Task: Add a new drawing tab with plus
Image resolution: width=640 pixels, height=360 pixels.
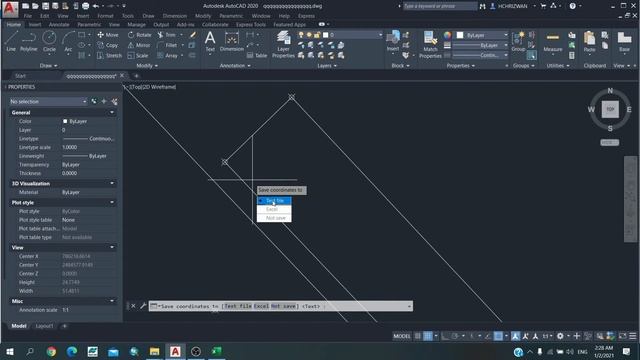Action: 136,76
